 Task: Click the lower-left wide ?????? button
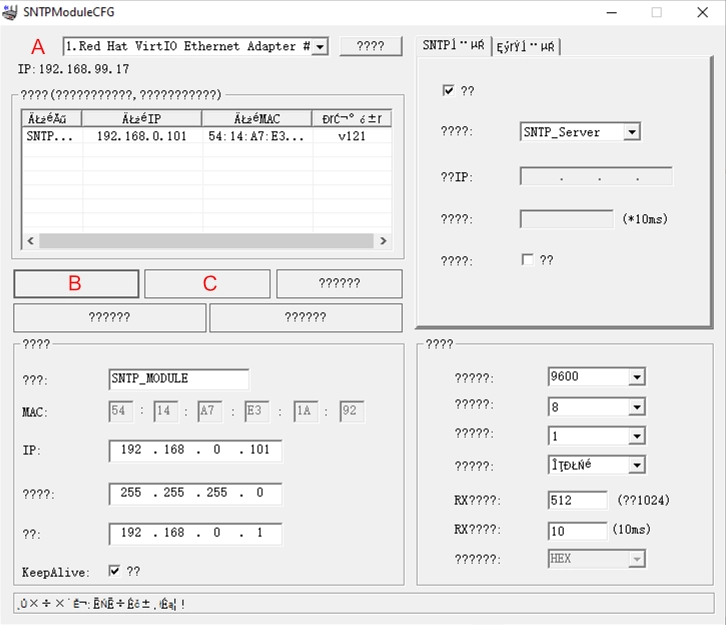pyautogui.click(x=110, y=318)
